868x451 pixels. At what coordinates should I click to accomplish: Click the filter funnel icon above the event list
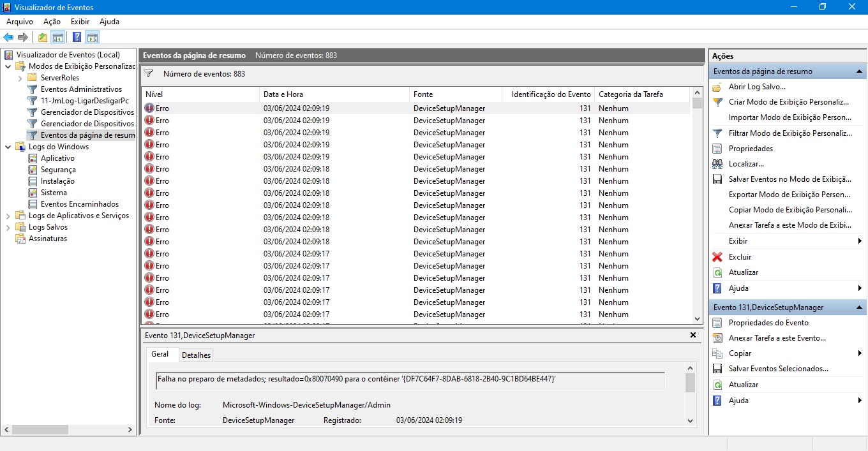pyautogui.click(x=148, y=73)
